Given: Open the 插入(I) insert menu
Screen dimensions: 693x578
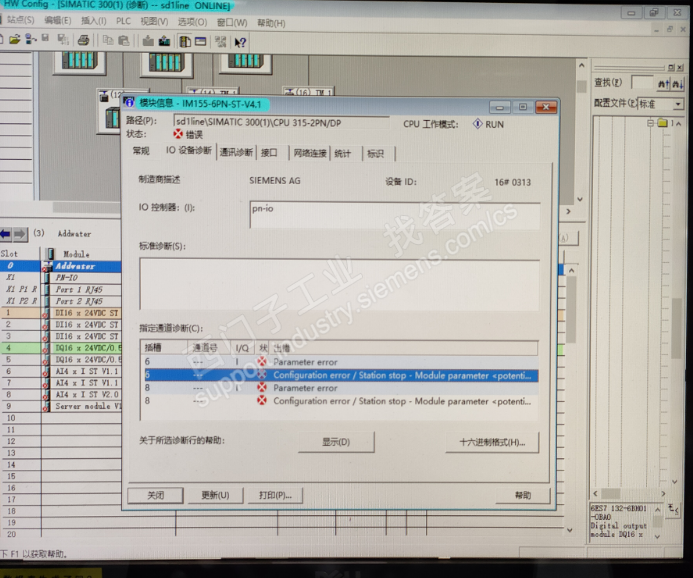Looking at the screenshot, I should (x=93, y=21).
